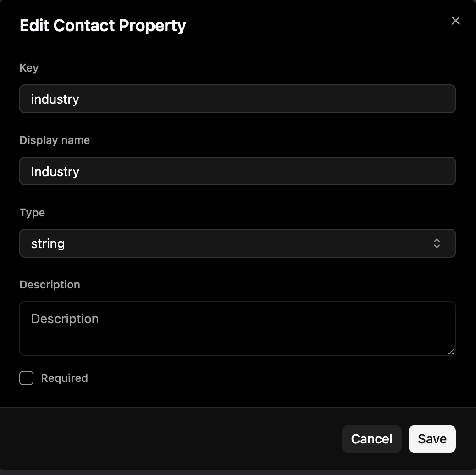Click the Description placeholder text

point(65,319)
